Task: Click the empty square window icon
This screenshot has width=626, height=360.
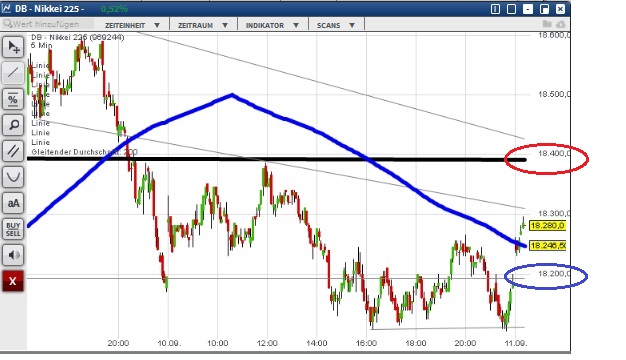Action: pyautogui.click(x=511, y=9)
